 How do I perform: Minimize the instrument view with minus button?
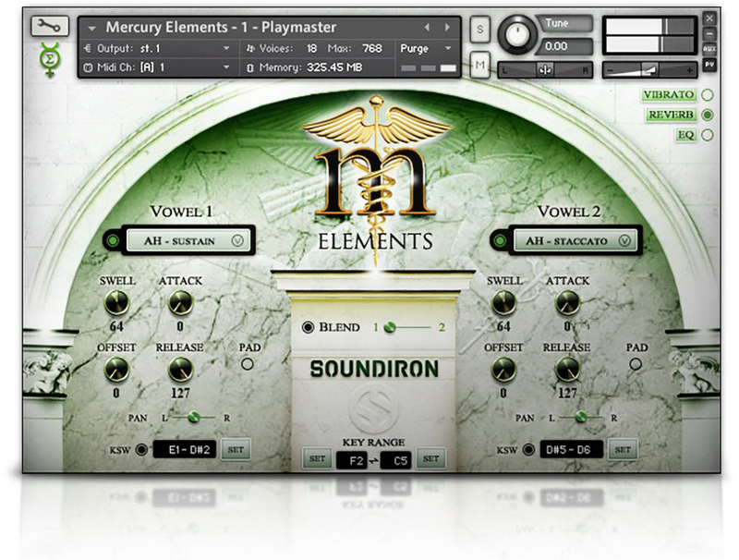coord(709,34)
